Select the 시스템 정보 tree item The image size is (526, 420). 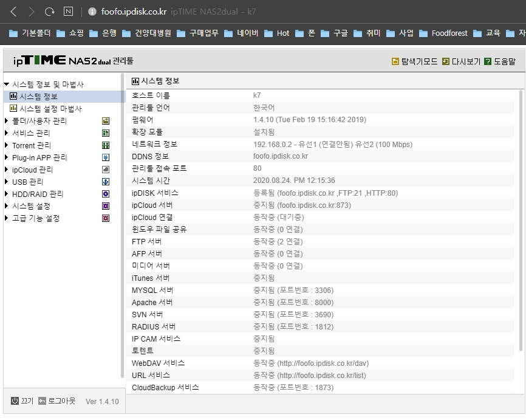[x=39, y=97]
